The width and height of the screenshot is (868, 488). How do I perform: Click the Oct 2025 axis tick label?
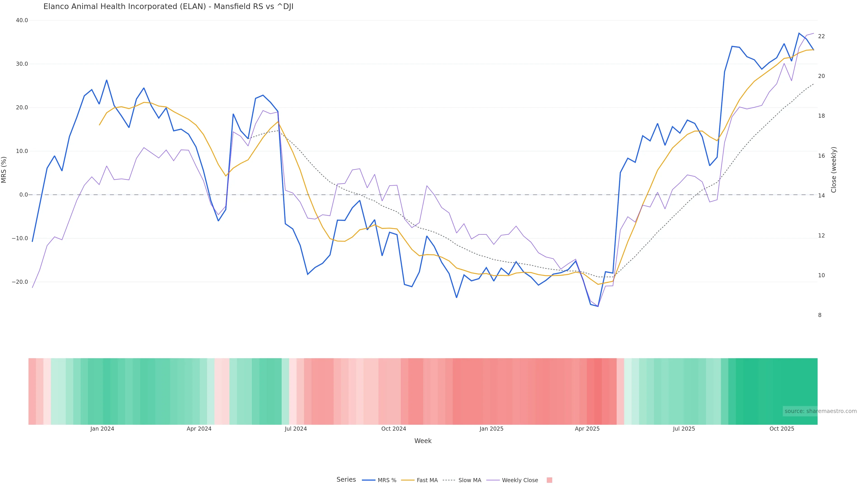[782, 429]
